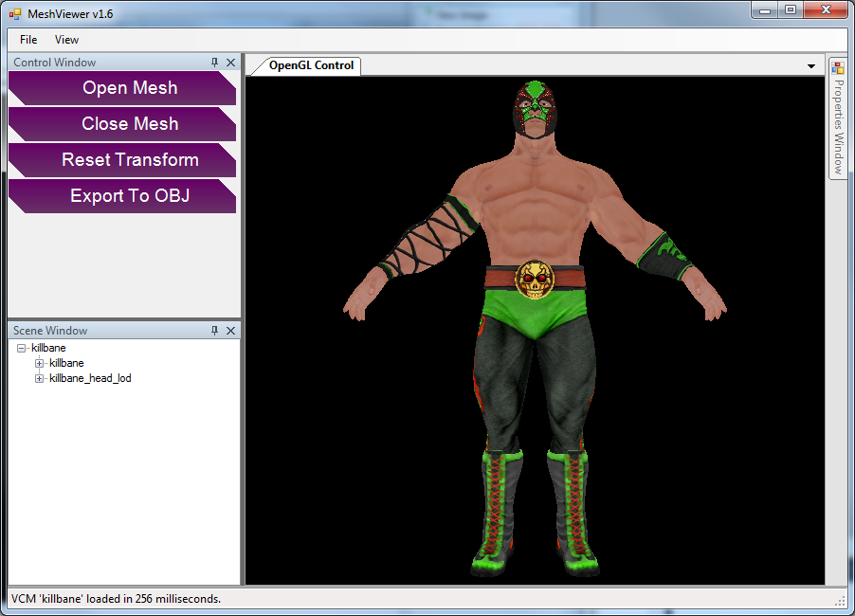Click the window resize grip in status bar
Screen dimensions: 855x616
840,601
